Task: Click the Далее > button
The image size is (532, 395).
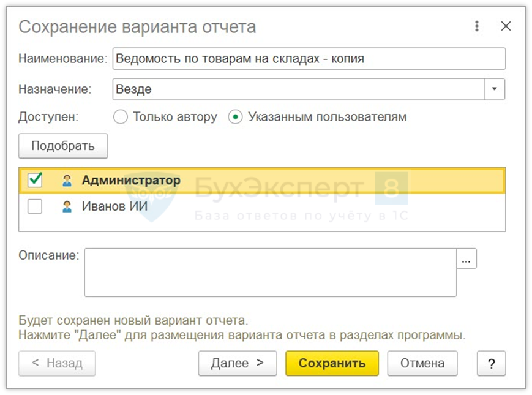Action: 238,363
